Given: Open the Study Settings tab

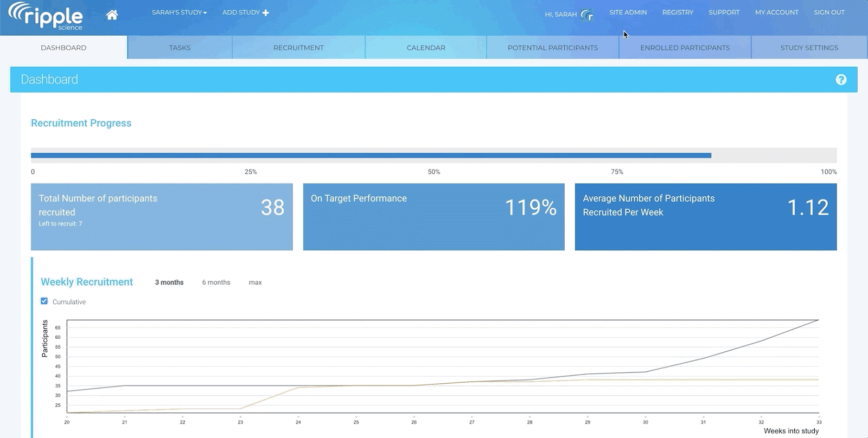Looking at the screenshot, I should pyautogui.click(x=809, y=48).
